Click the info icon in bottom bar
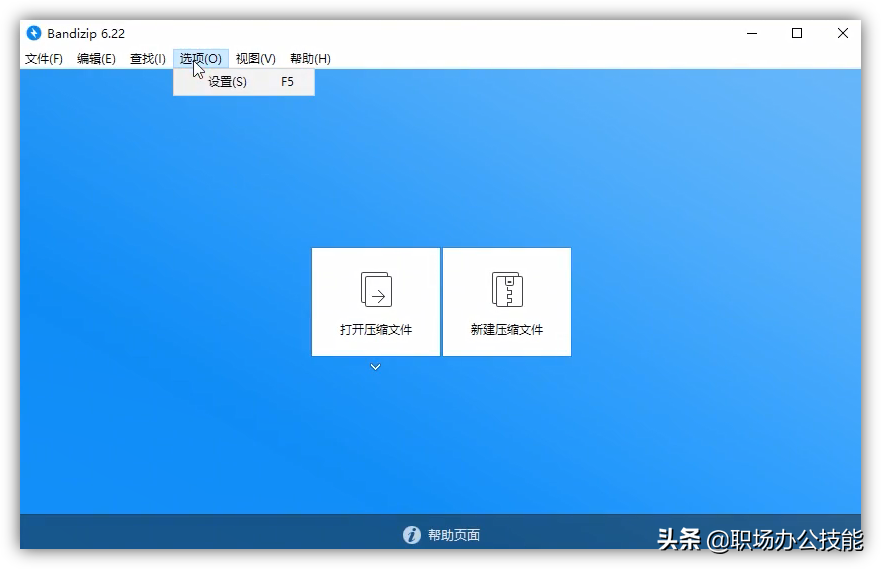The width and height of the screenshot is (881, 569). 412,535
